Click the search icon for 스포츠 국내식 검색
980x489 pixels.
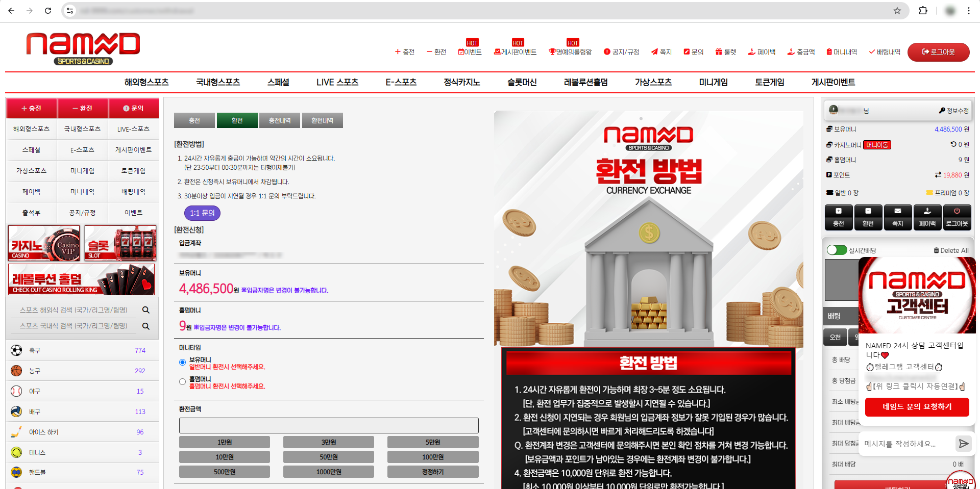point(146,326)
